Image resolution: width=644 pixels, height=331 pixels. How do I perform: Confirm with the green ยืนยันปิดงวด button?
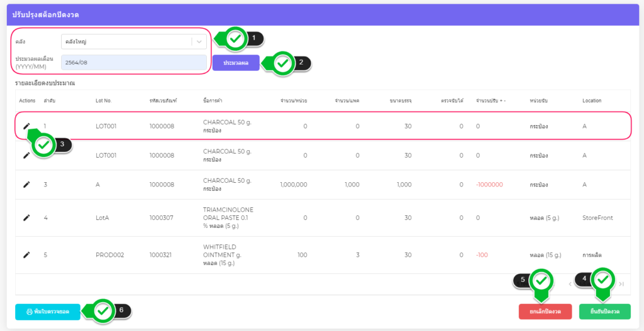coord(604,312)
